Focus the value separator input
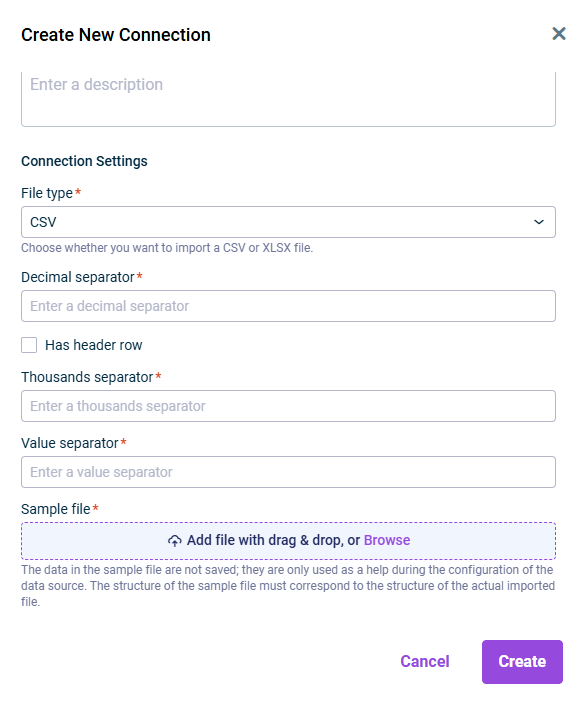581x711 pixels. point(288,472)
